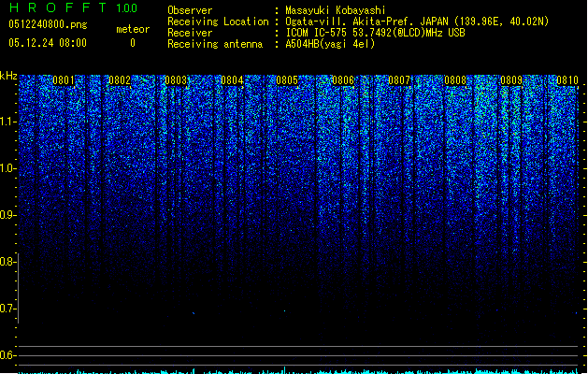The width and height of the screenshot is (588, 374).
Task: Click the 1.1 kHz axis tick label
Action: click(7, 122)
